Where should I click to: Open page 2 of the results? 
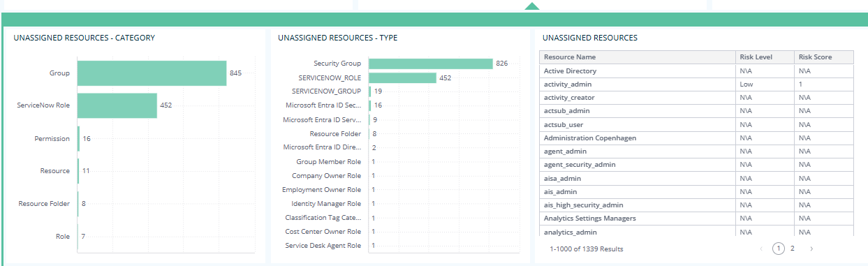(x=792, y=249)
